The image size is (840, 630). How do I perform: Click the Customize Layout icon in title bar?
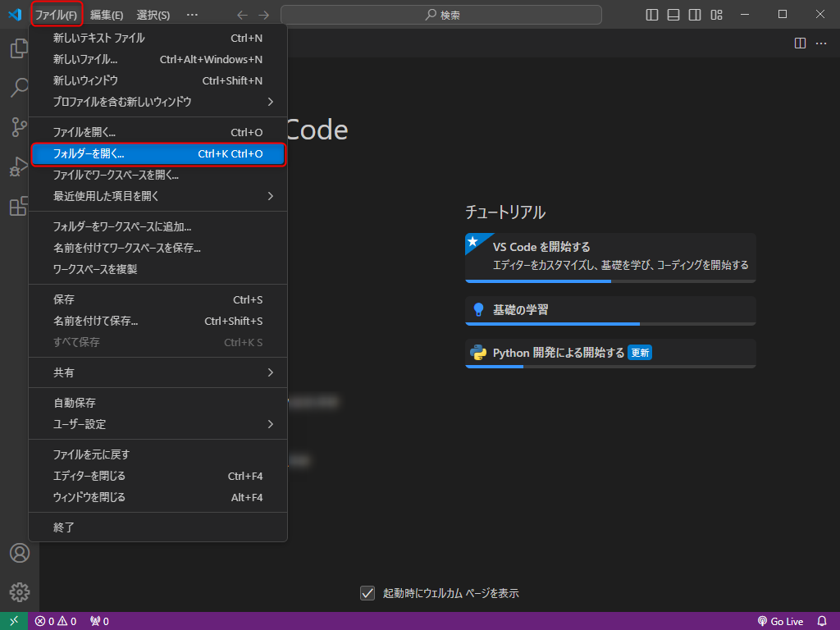716,15
